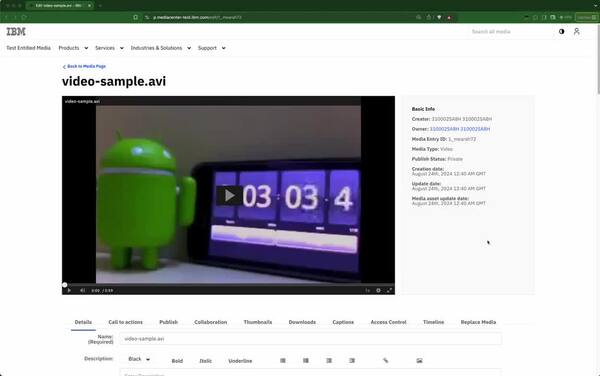Image resolution: width=600 pixels, height=376 pixels.
Task: Expand the Support menu
Action: click(212, 48)
